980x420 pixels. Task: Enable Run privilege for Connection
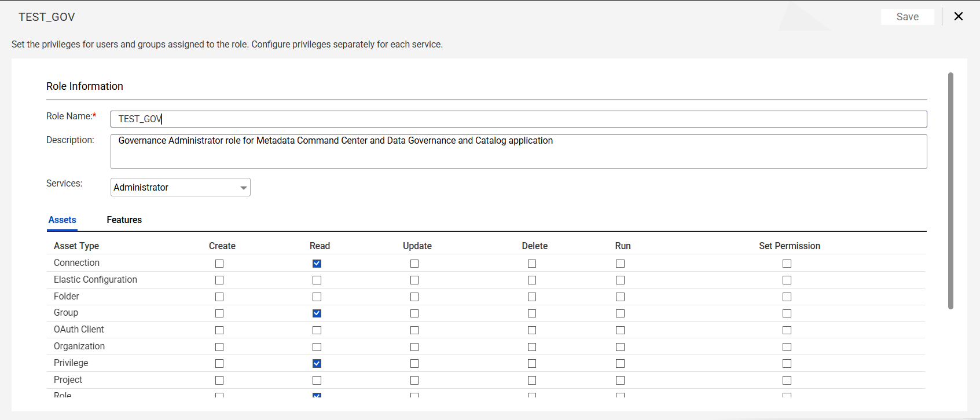pyautogui.click(x=621, y=264)
